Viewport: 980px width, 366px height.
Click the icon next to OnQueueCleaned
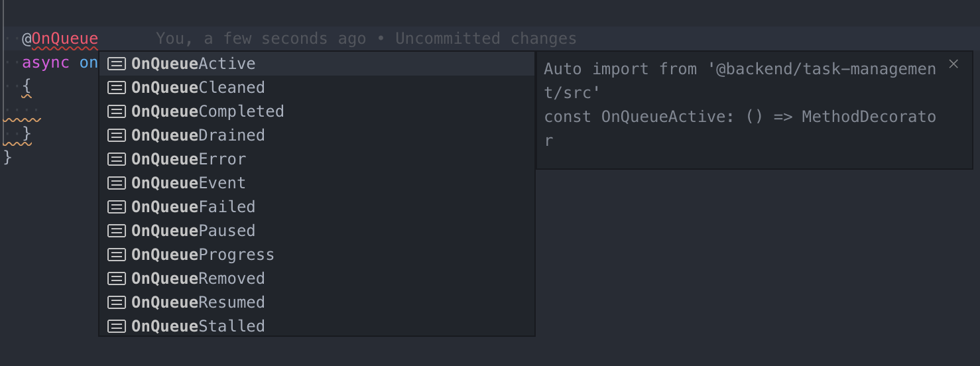[x=117, y=88]
